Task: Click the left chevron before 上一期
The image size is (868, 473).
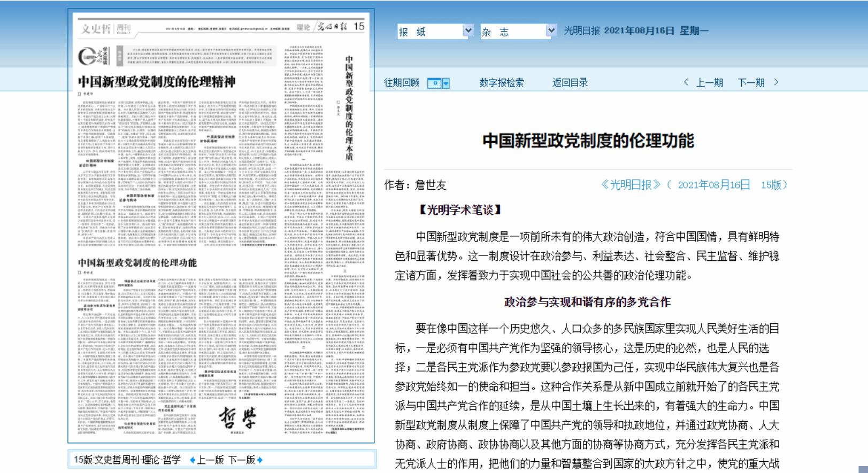Action: click(x=686, y=82)
